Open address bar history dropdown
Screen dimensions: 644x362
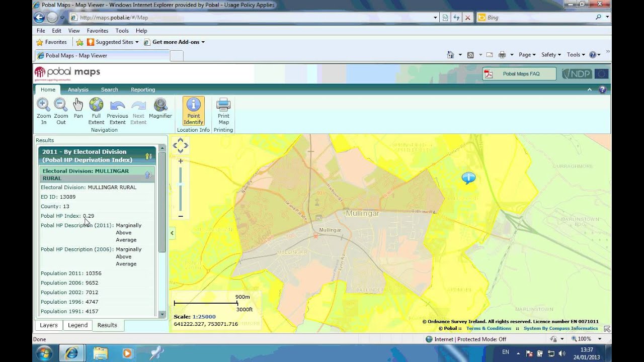click(435, 17)
